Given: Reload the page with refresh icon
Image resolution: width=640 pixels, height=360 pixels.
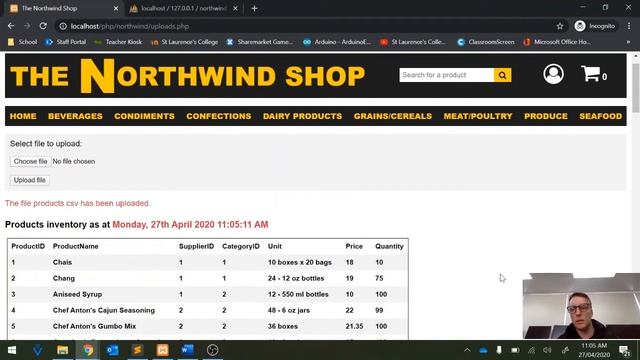Looking at the screenshot, I should click(43, 26).
